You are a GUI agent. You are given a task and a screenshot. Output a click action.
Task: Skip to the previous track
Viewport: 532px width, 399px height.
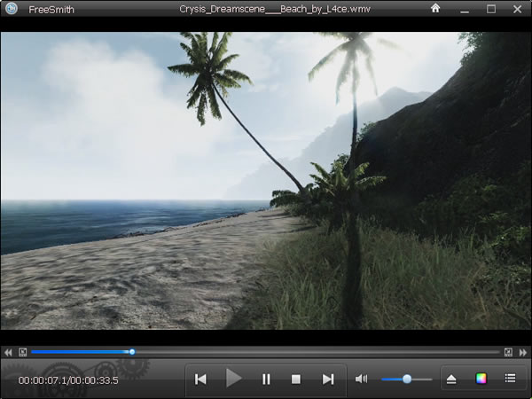201,379
